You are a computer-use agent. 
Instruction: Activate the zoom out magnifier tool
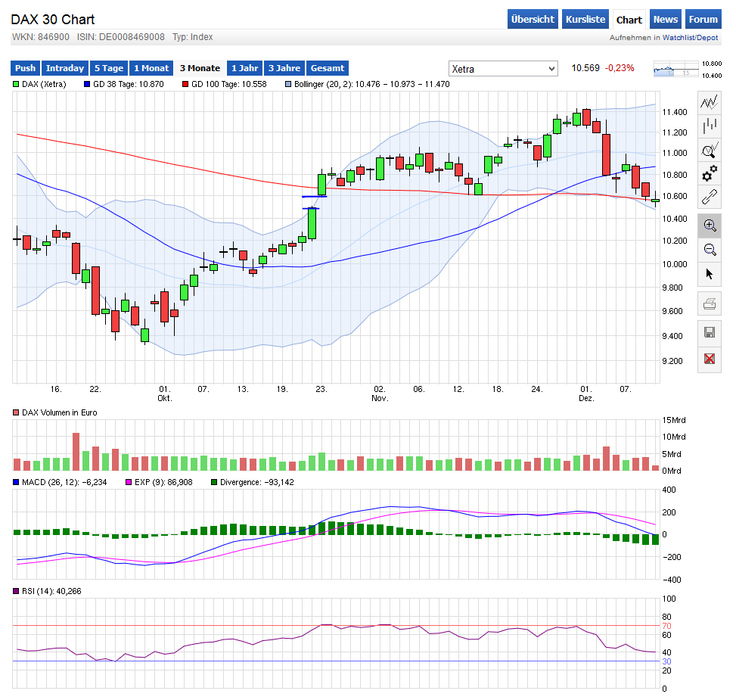point(710,249)
